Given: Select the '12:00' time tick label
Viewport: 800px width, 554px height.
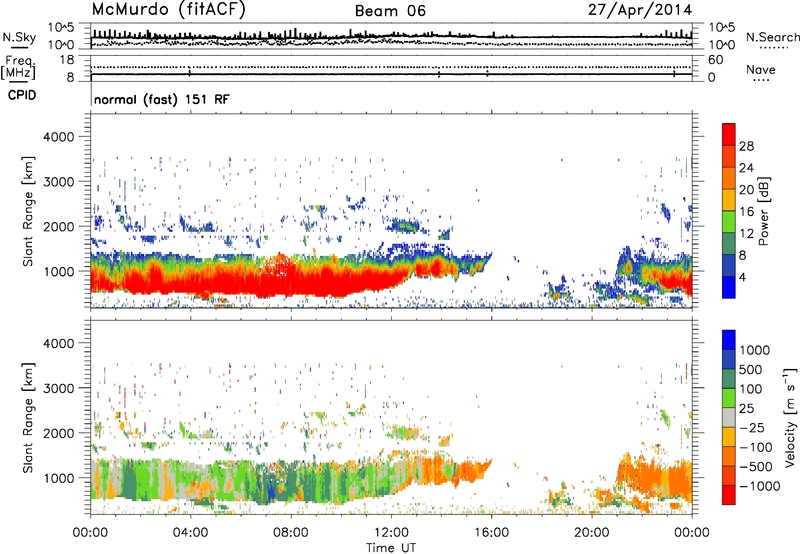Looking at the screenshot, I should 391,533.
